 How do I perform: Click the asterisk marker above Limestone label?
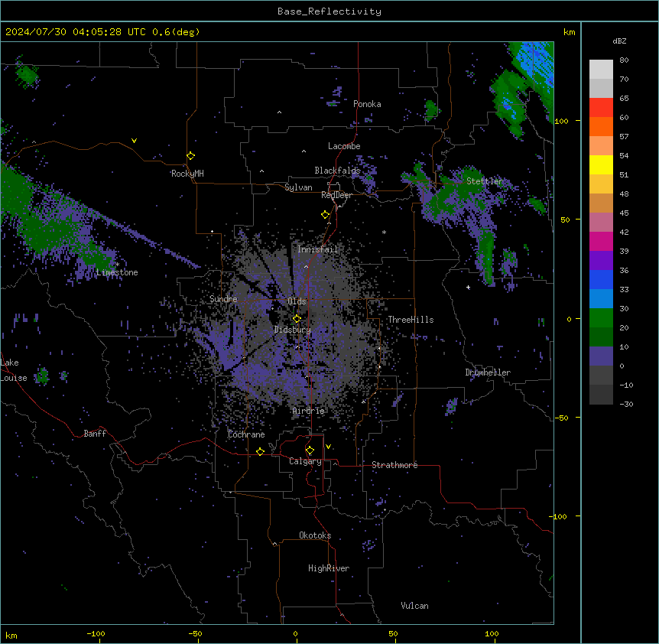[x=117, y=265]
